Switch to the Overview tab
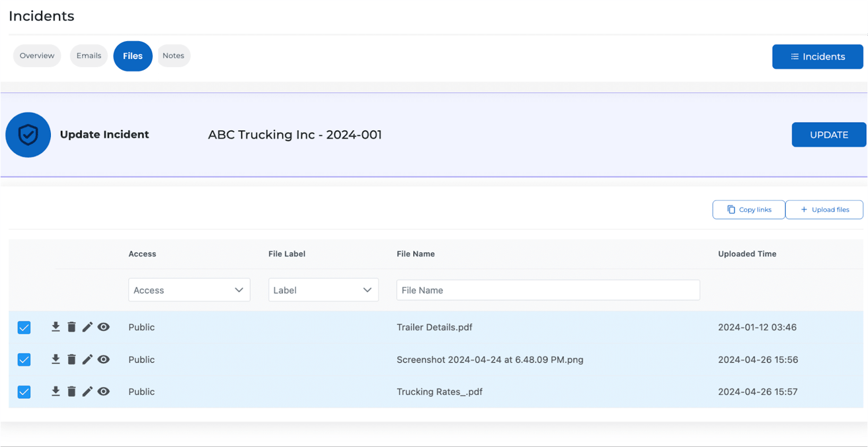Viewport: 868px width, 447px height. [37, 56]
